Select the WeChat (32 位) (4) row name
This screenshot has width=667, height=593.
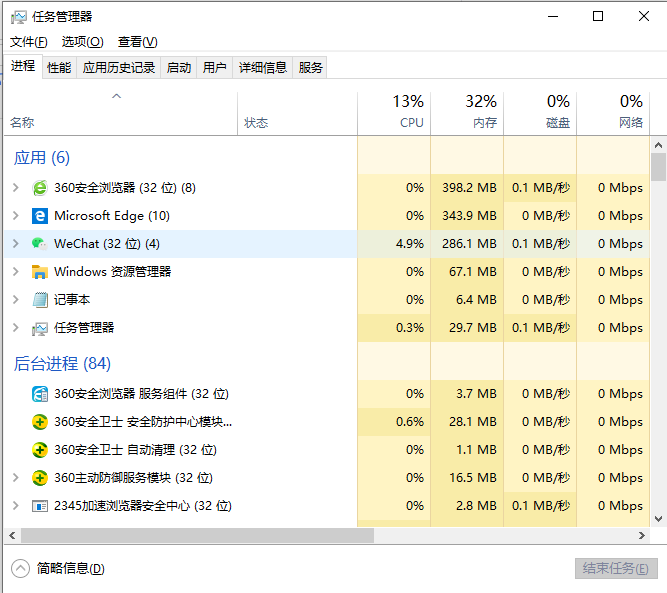[x=107, y=244]
